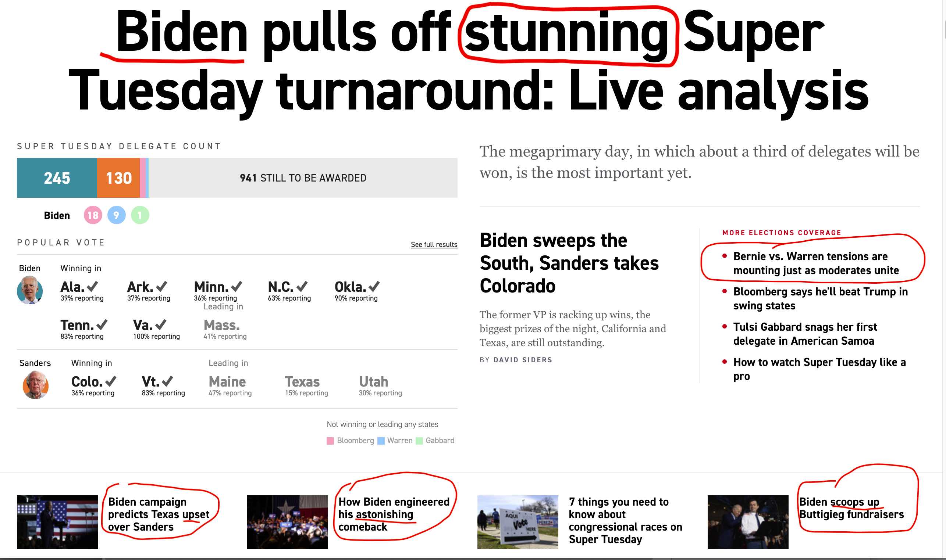Click the astonishing comeback crowd thumbnail
946x560 pixels.
tap(287, 522)
